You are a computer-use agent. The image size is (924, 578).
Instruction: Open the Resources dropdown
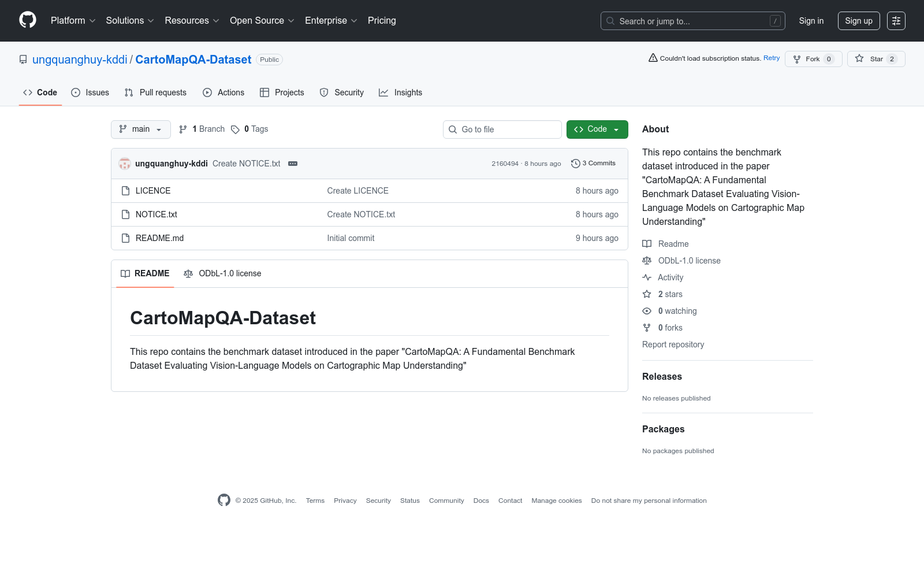tap(192, 20)
